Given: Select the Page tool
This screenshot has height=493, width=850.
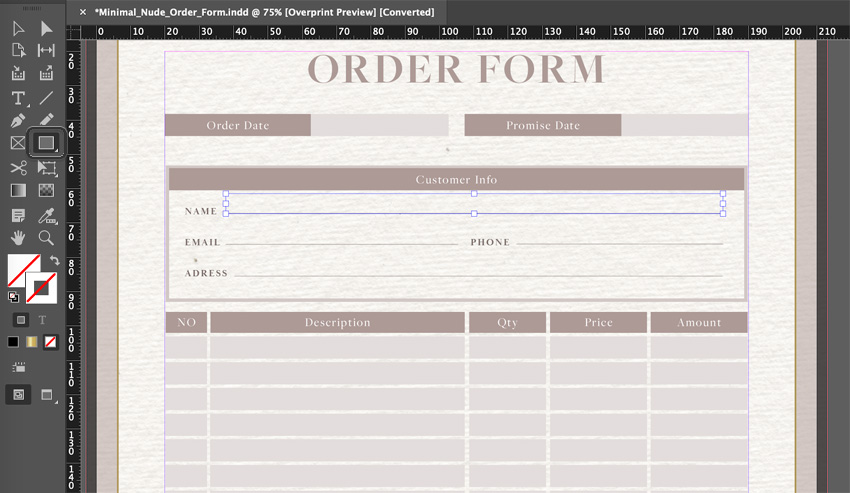Looking at the screenshot, I should coord(18,50).
